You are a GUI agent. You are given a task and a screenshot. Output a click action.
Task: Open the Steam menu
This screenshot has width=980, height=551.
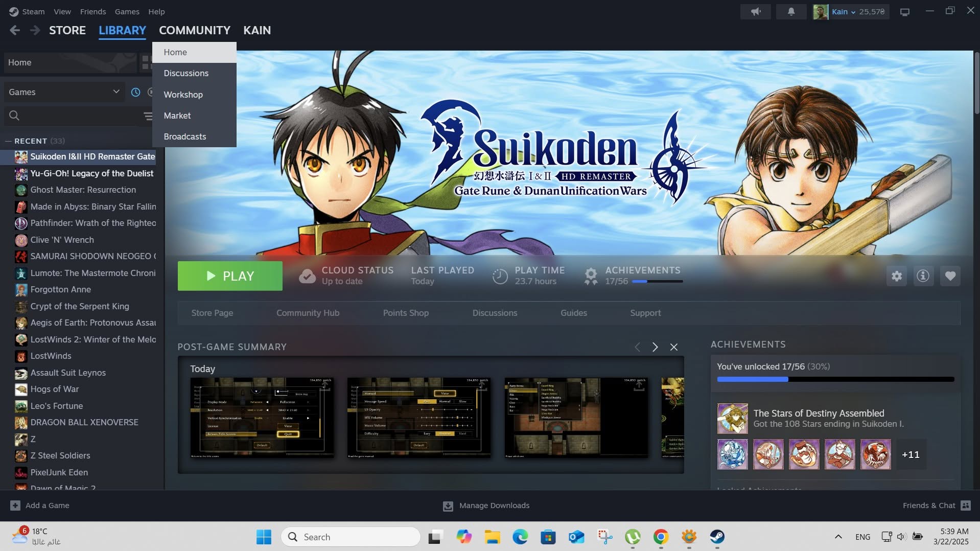[x=33, y=11]
